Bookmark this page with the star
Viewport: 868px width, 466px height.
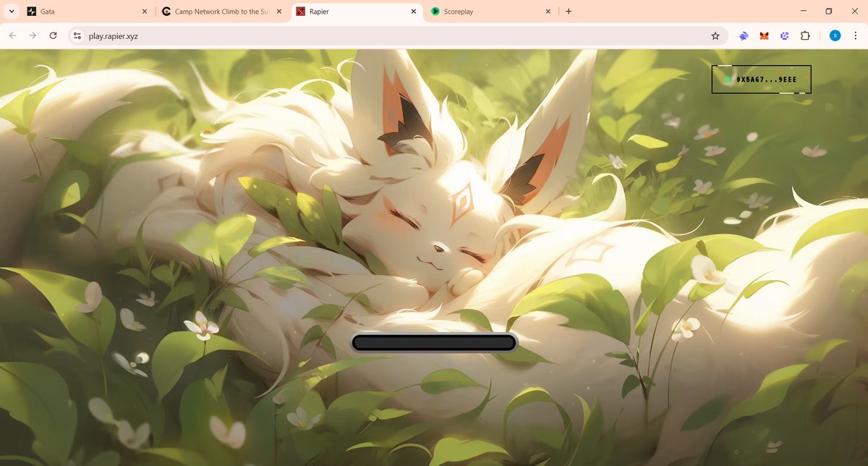click(715, 35)
